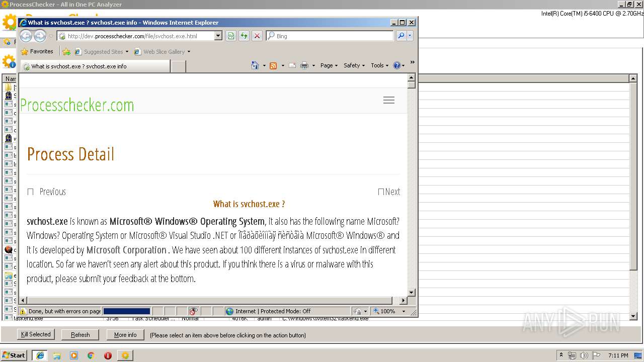This screenshot has height=362, width=644.
Task: Open the Tools menu
Action: point(380,65)
